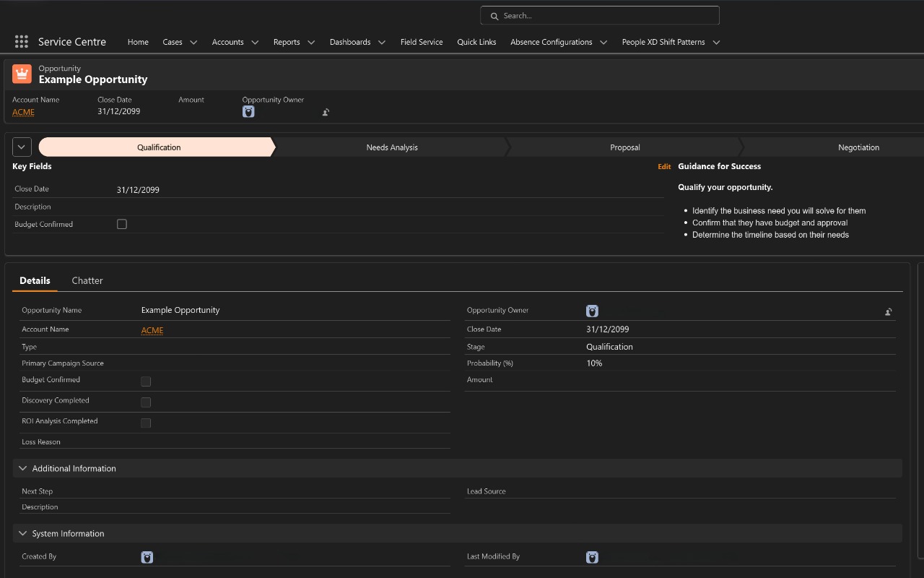Click ACME link in header highlights
This screenshot has height=578, width=924.
point(23,112)
